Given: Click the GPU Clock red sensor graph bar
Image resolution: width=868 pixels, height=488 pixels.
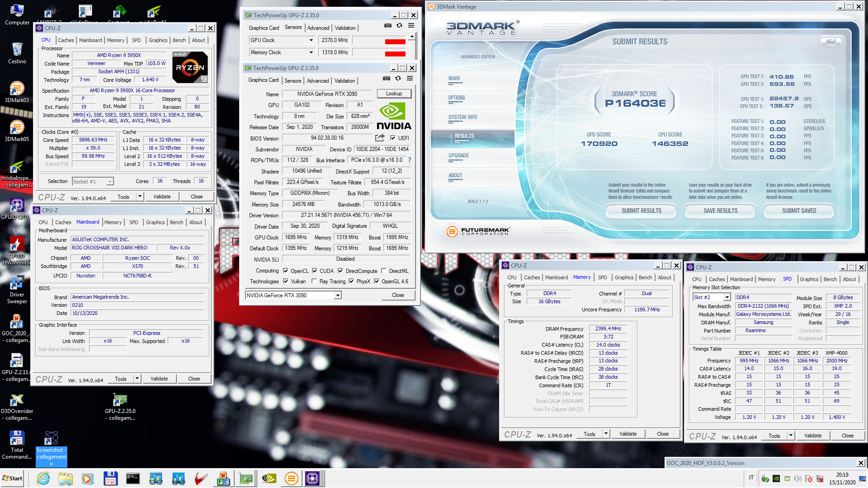Looking at the screenshot, I should coord(395,42).
